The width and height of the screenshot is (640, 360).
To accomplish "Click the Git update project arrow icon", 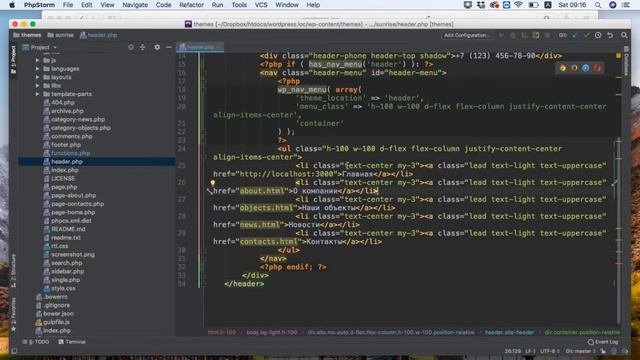I will [x=575, y=36].
